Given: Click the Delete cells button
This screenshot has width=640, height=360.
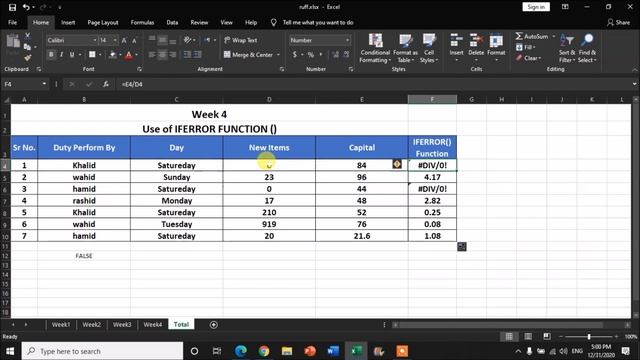Looking at the screenshot, I should click(476, 47).
